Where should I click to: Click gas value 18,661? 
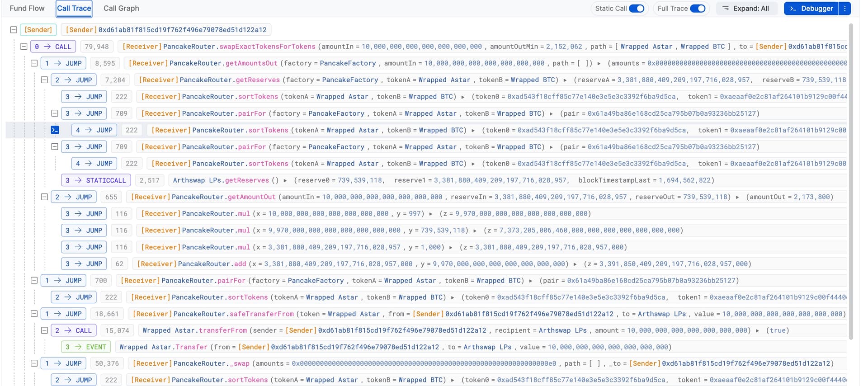point(107,314)
